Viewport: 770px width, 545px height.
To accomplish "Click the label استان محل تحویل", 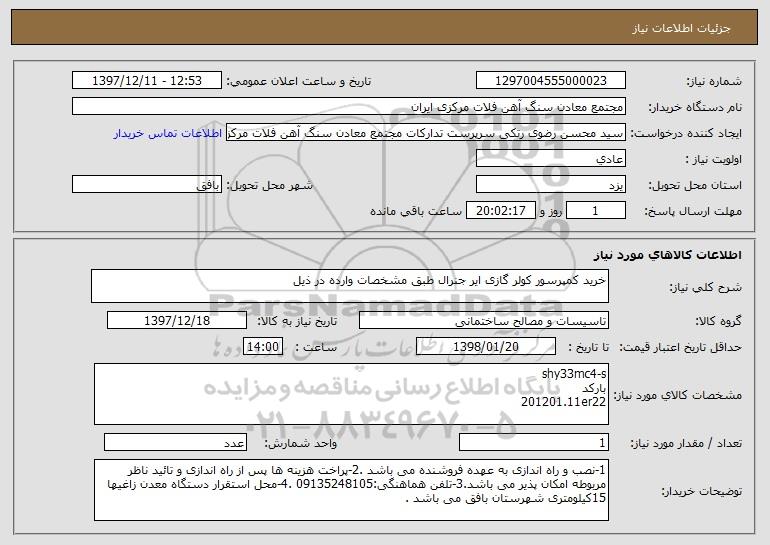I will pyautogui.click(x=695, y=186).
